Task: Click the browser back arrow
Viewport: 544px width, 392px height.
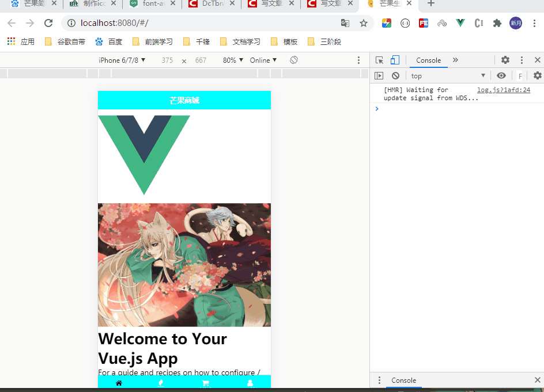Action: (12, 23)
